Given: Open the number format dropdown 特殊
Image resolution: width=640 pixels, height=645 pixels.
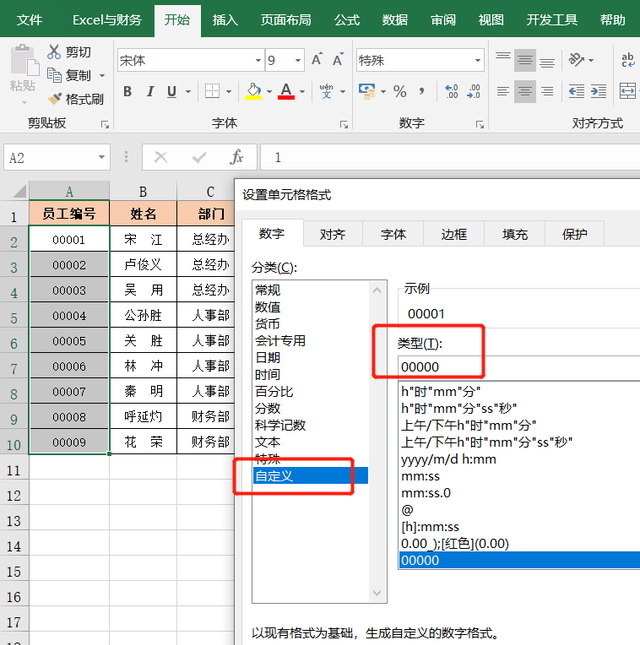Looking at the screenshot, I should (478, 60).
